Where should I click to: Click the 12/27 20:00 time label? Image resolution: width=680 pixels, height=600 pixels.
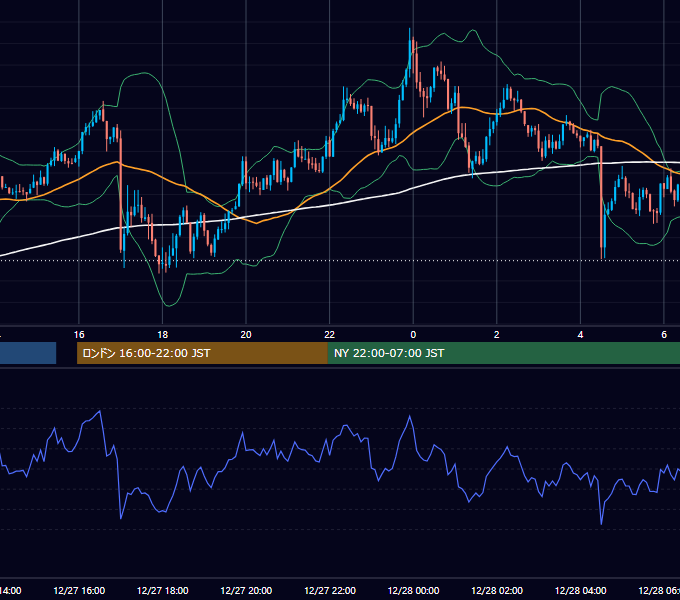(246, 590)
